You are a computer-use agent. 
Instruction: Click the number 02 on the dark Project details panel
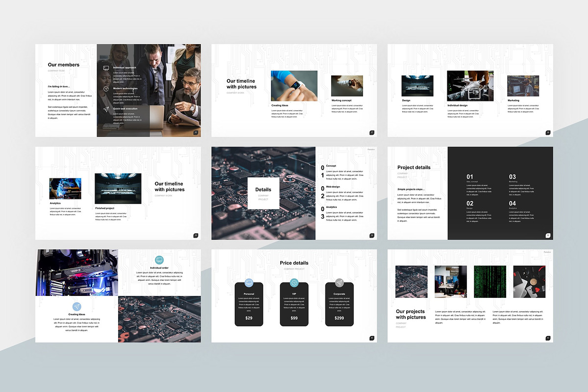pyautogui.click(x=470, y=203)
